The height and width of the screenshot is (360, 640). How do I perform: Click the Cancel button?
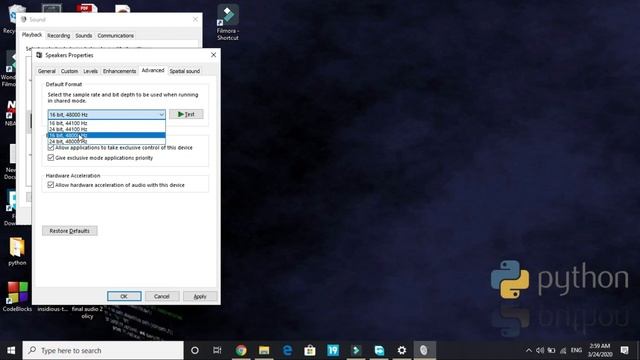[162, 296]
